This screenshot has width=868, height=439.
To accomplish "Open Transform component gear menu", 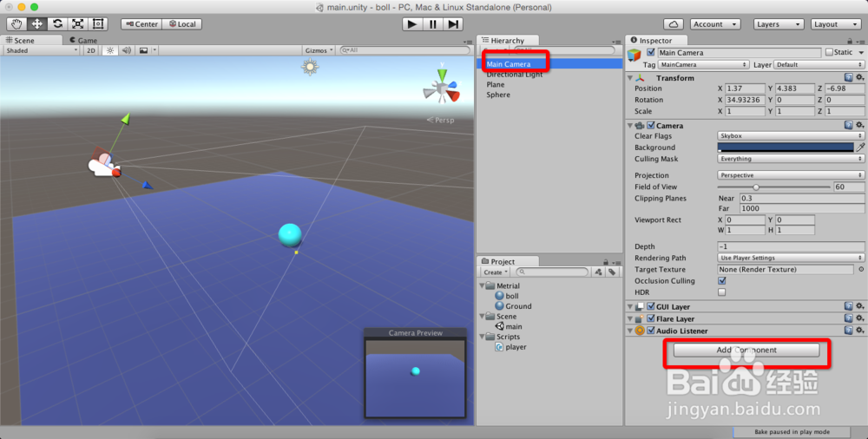I will pos(859,78).
